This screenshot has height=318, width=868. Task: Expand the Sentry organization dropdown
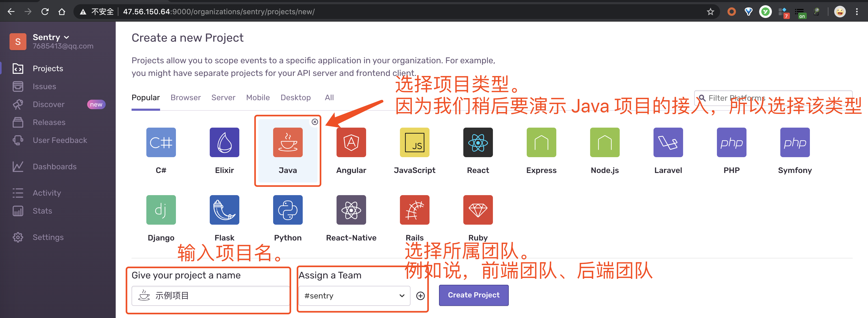[51, 37]
